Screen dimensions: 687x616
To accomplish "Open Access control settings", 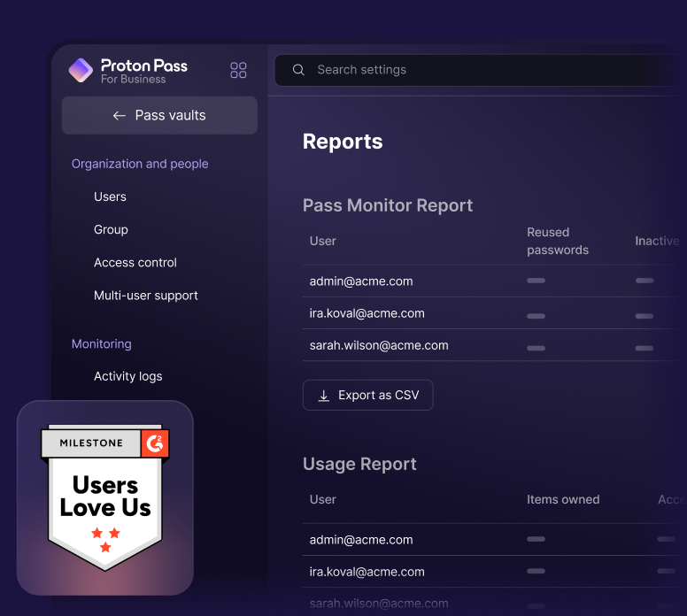I will pos(135,263).
